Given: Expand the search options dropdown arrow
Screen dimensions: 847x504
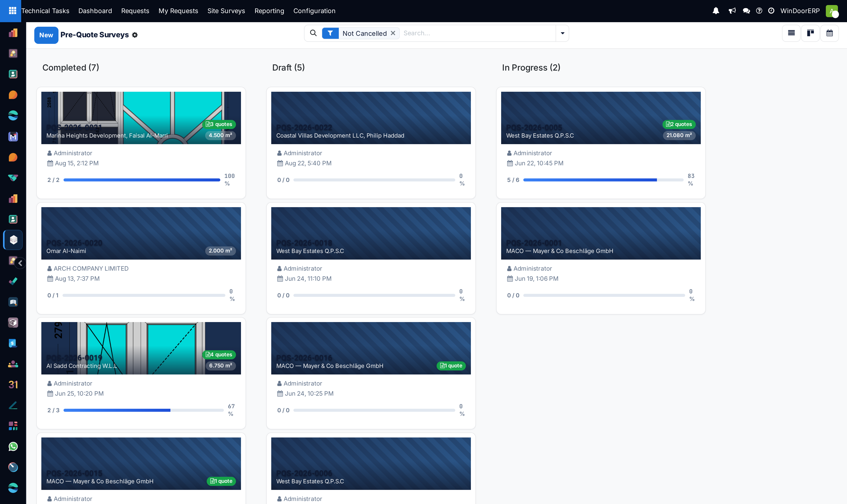Looking at the screenshot, I should [x=562, y=33].
